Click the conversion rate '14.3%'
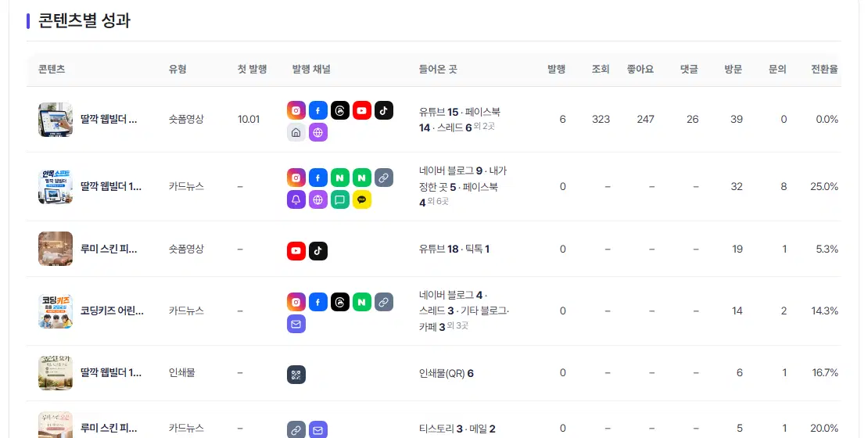Viewport: 868px width, 438px height. (x=825, y=311)
